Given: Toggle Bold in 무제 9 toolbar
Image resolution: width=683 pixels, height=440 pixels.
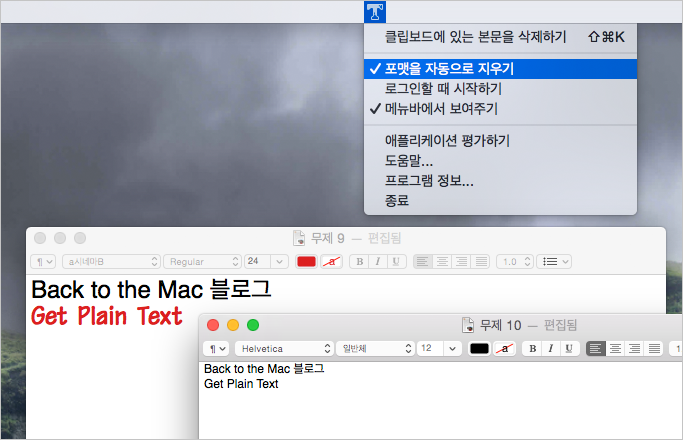Looking at the screenshot, I should (359, 261).
